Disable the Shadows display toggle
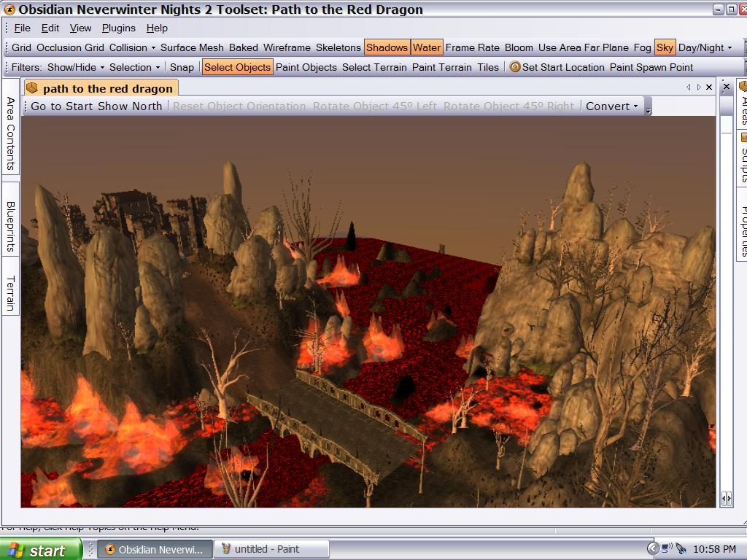The height and width of the screenshot is (560, 747). coord(387,47)
